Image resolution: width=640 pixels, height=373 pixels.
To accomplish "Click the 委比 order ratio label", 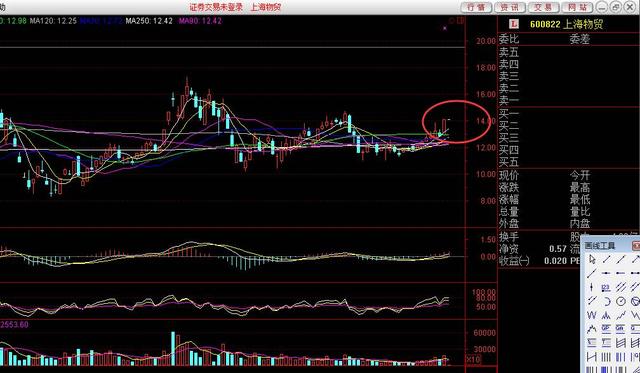I will (509, 39).
